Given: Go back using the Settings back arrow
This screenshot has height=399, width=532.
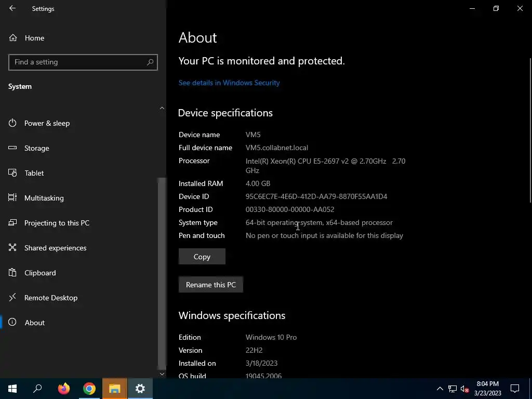Looking at the screenshot, I should 12,8.
